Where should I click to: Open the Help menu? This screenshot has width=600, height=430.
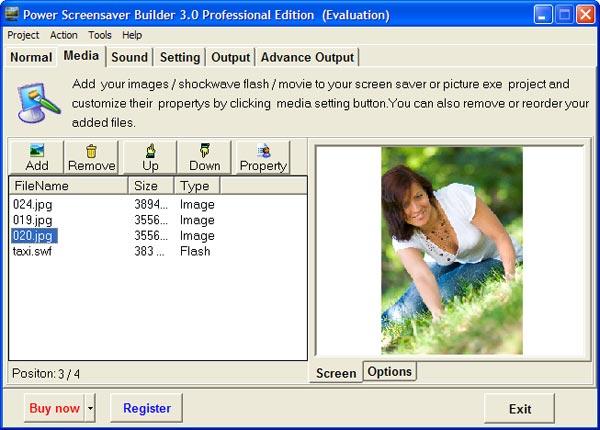pyautogui.click(x=132, y=35)
